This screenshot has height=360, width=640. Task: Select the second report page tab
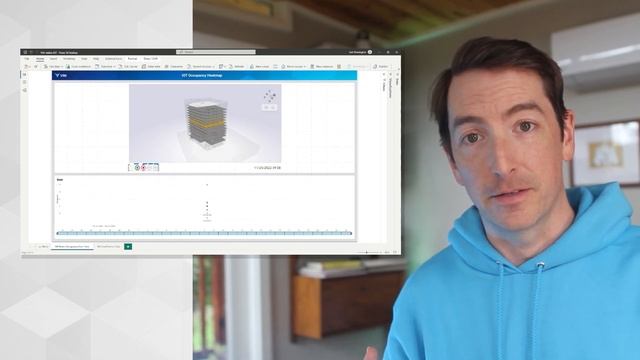coord(109,247)
